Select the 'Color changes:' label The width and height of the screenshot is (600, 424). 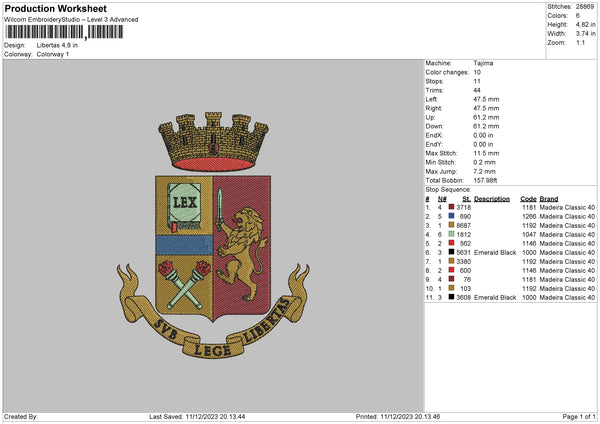447,72
